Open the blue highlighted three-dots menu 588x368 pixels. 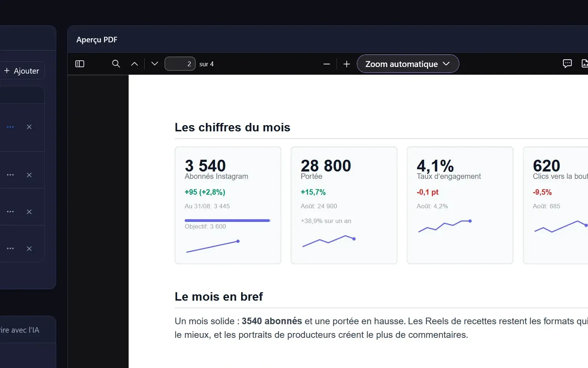pos(10,127)
